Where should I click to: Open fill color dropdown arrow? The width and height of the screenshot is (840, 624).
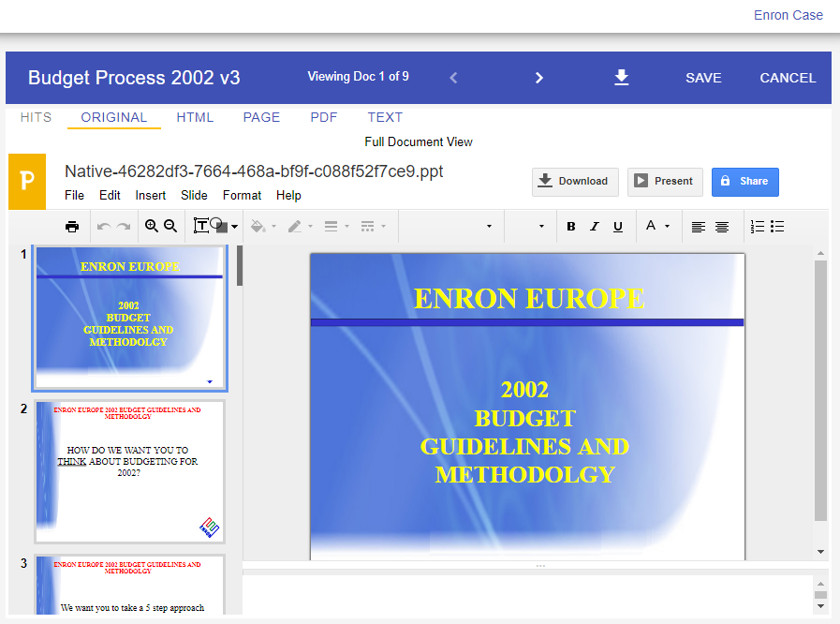point(273,227)
